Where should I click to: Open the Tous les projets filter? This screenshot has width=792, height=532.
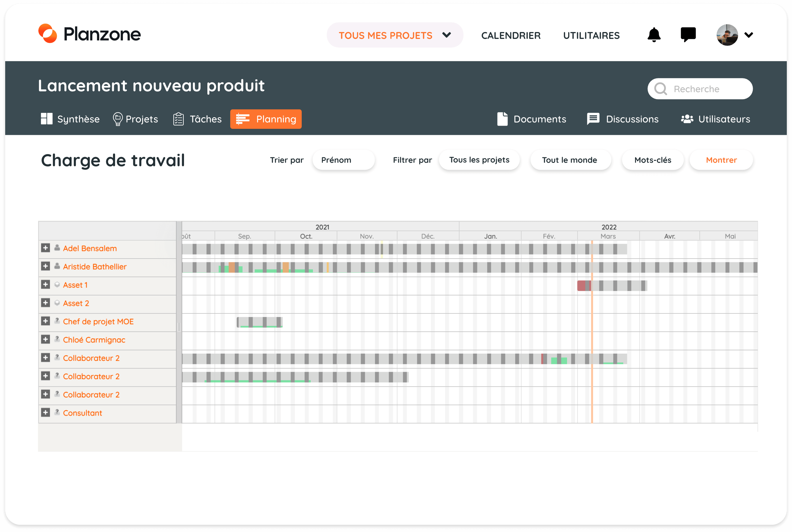(479, 160)
